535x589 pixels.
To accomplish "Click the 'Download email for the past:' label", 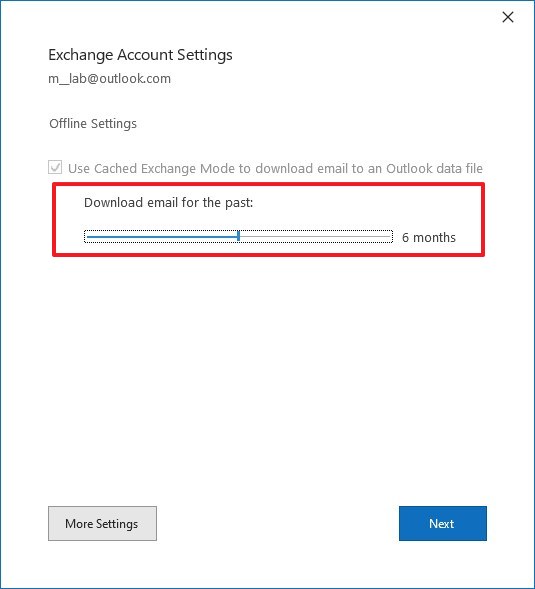I will [169, 203].
